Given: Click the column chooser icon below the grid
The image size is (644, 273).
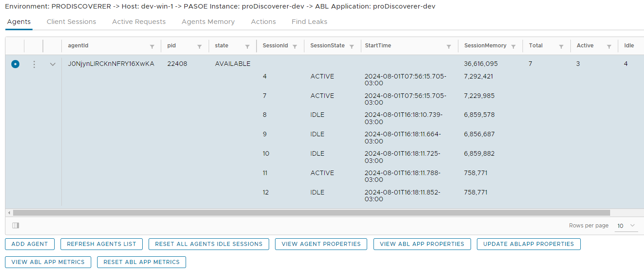Looking at the screenshot, I should [15, 225].
